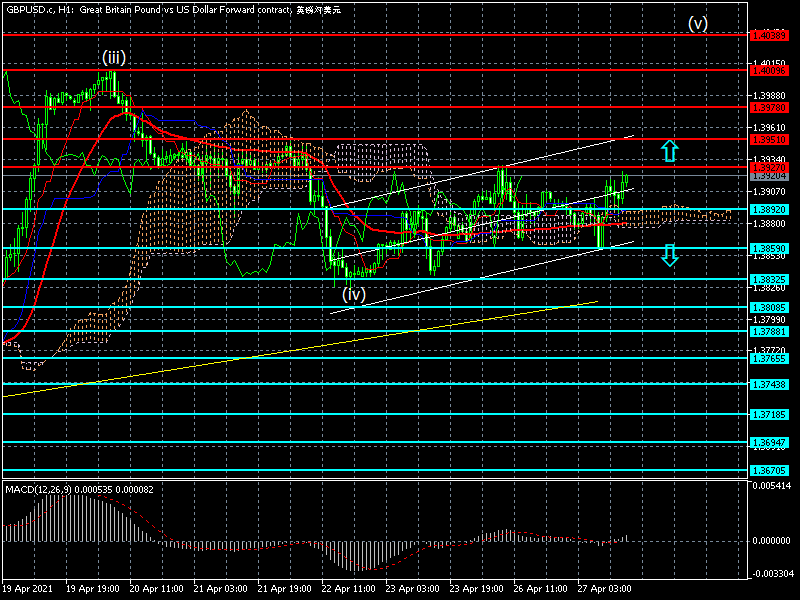The height and width of the screenshot is (600, 800).
Task: Select the cyan 1.36705 price level tag
Action: point(769,470)
